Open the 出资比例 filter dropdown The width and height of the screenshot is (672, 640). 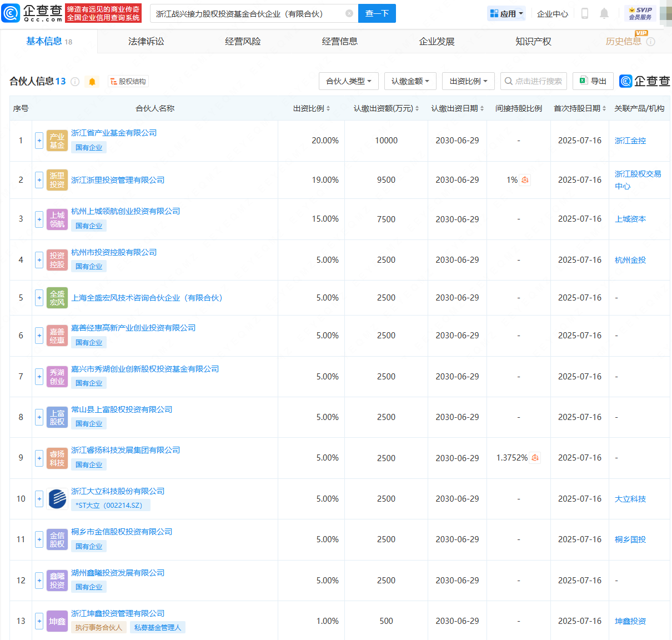point(469,81)
